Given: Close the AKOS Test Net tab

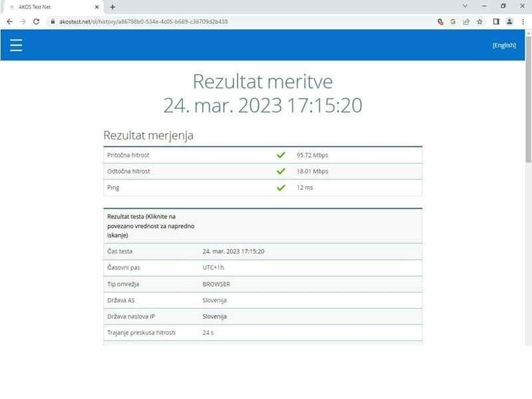Looking at the screenshot, I should click(98, 7).
